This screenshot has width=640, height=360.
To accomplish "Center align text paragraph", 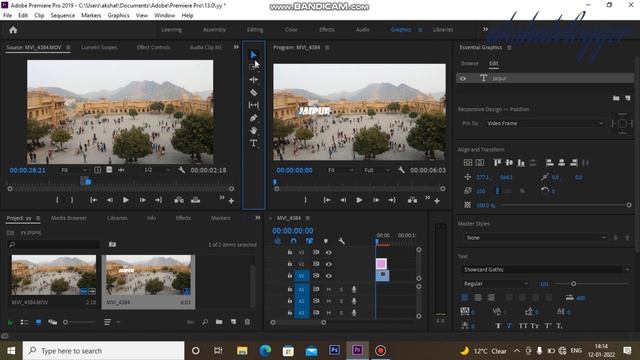I will [478, 298].
